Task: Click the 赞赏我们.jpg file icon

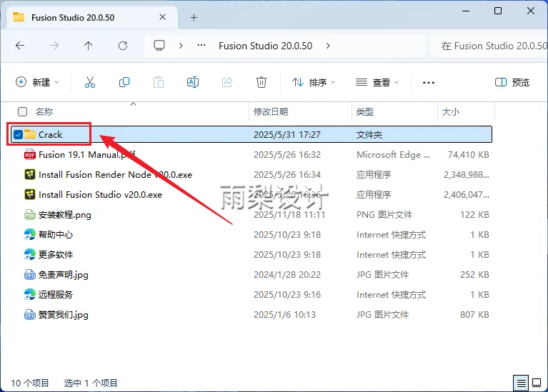Action: coord(30,315)
